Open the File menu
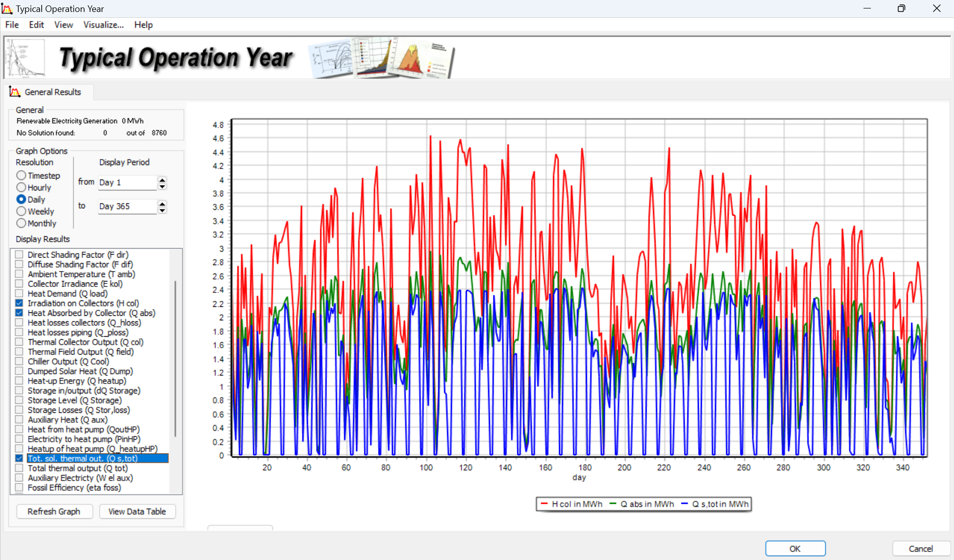This screenshot has height=560, width=954. tap(12, 25)
